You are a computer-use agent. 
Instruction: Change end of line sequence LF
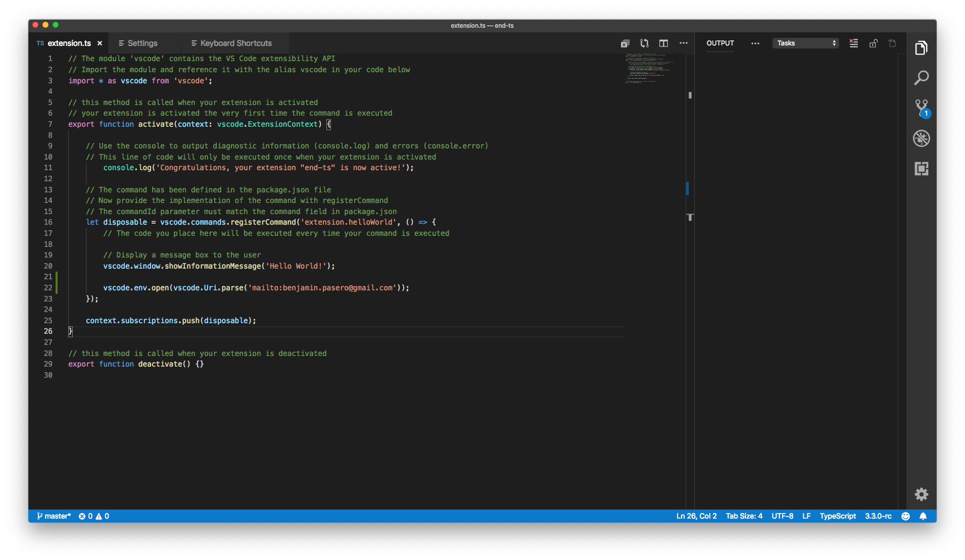click(x=806, y=516)
